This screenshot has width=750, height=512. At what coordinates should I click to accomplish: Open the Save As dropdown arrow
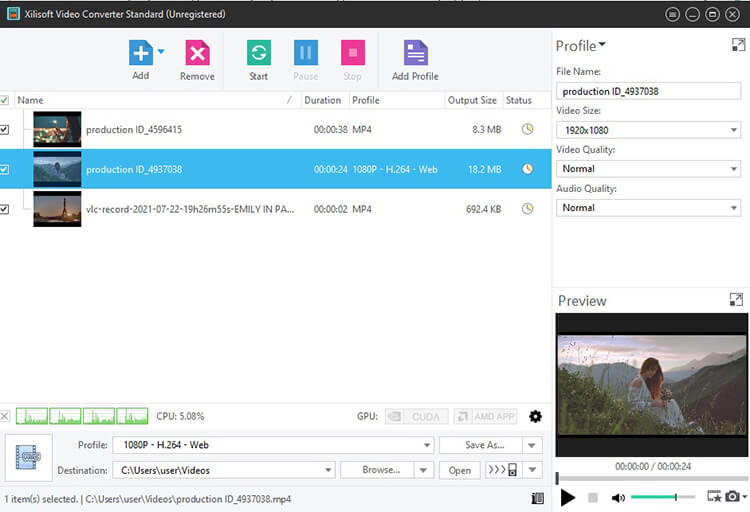532,445
